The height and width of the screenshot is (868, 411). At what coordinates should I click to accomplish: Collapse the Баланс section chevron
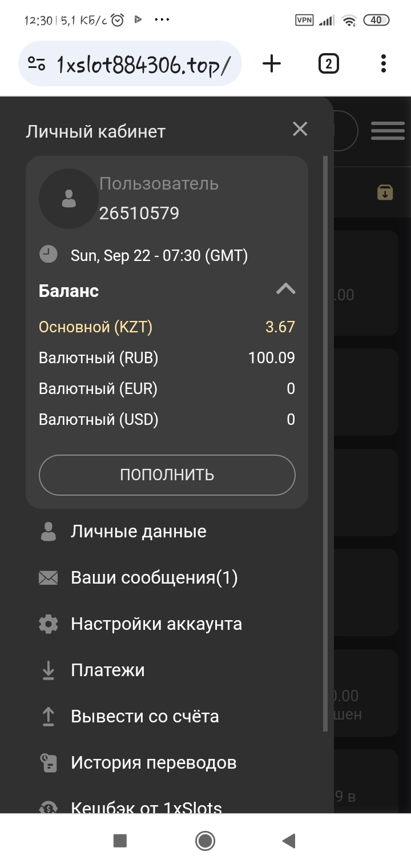click(x=285, y=289)
